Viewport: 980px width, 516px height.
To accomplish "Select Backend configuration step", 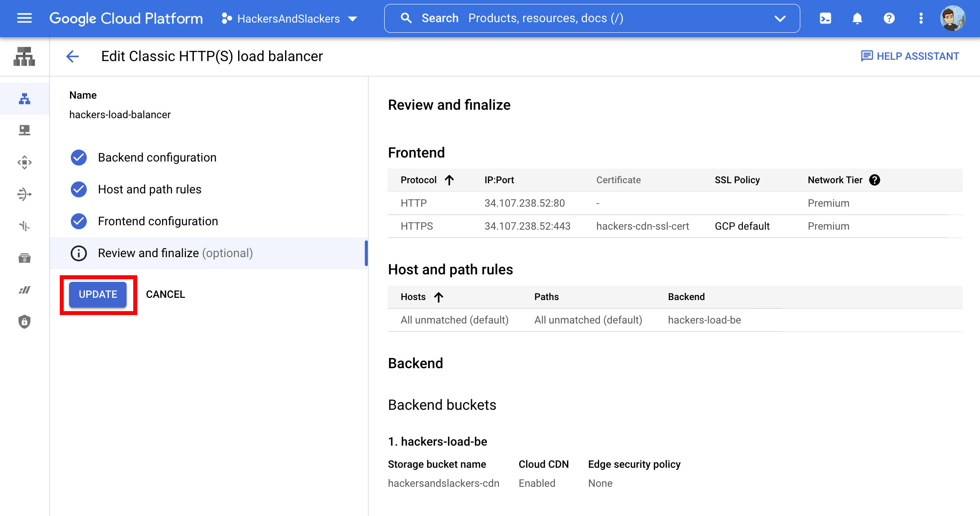I will [158, 158].
